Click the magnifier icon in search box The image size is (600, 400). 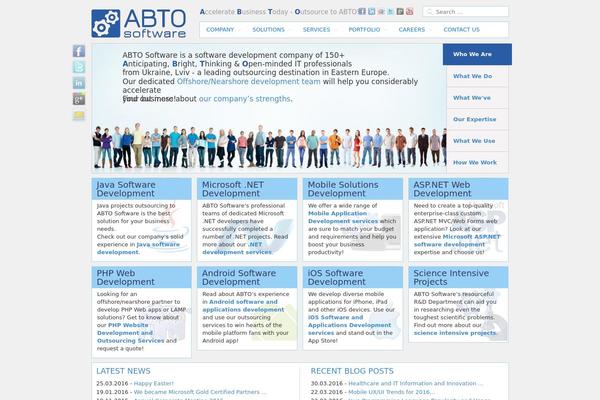point(429,12)
